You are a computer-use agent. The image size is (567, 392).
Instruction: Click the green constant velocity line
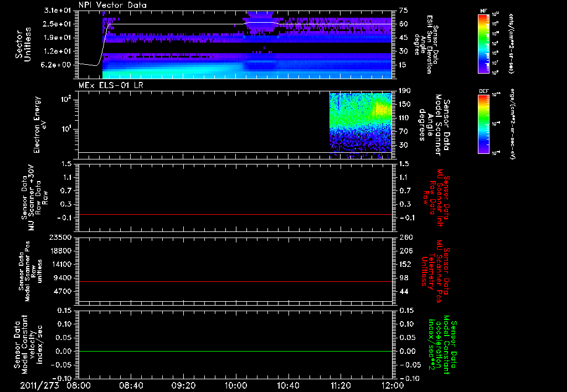235,351
